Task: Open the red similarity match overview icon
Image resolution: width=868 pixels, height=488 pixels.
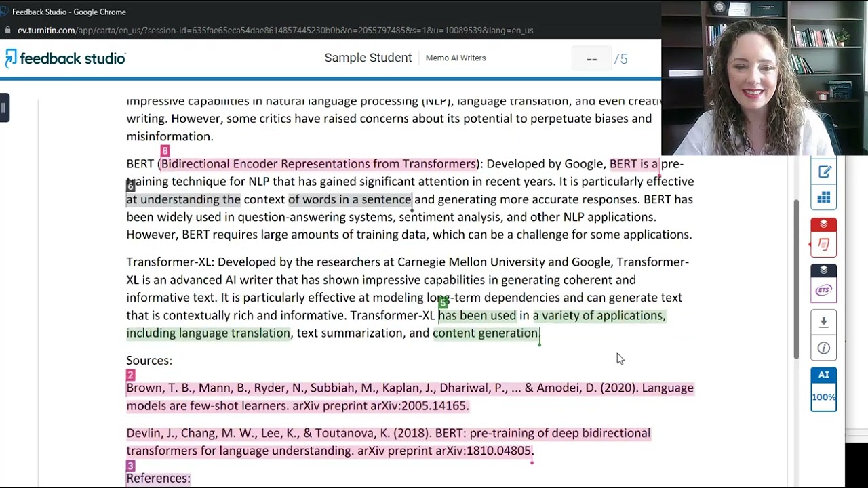Action: [824, 245]
